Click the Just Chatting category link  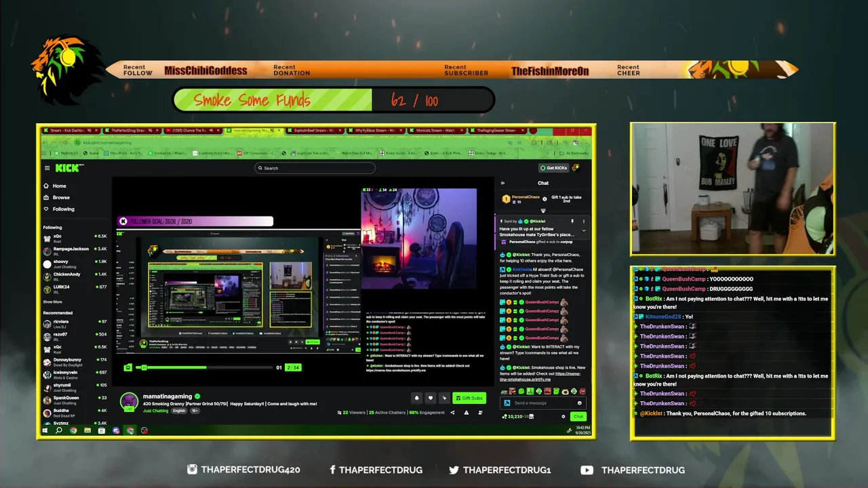[155, 411]
